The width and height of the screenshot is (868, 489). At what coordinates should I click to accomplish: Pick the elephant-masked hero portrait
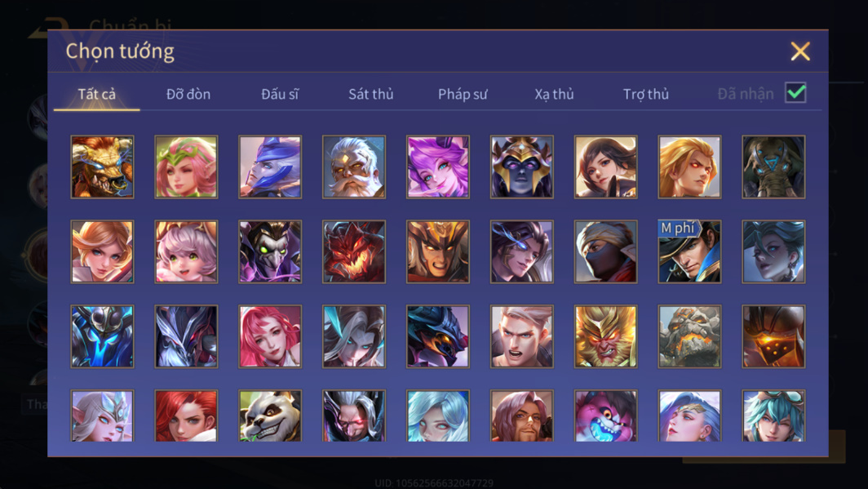tap(773, 167)
